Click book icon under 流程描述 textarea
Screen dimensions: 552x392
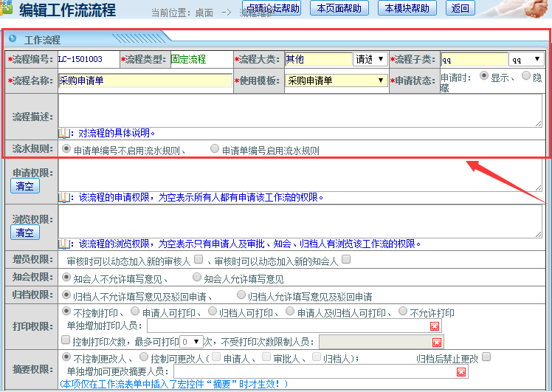(x=64, y=133)
